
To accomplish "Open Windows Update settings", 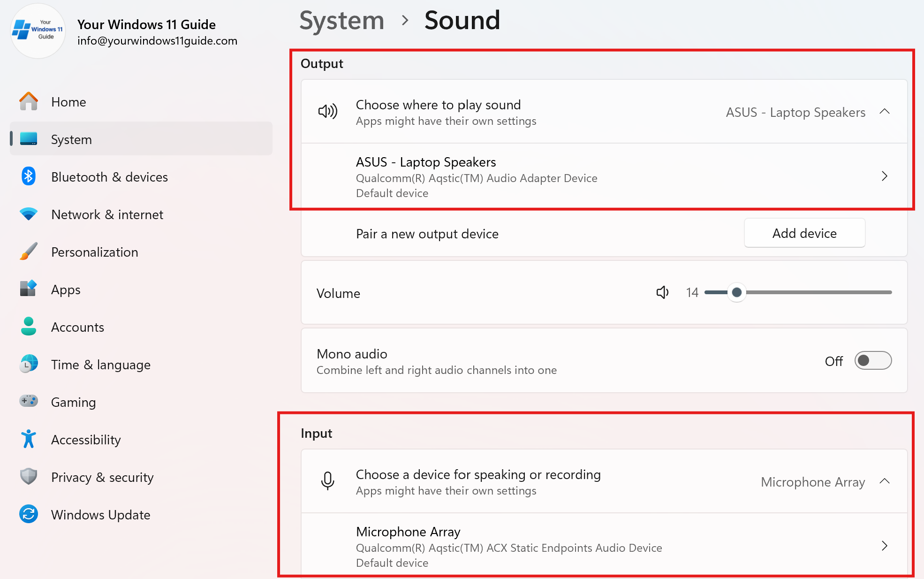I will [x=141, y=514].
